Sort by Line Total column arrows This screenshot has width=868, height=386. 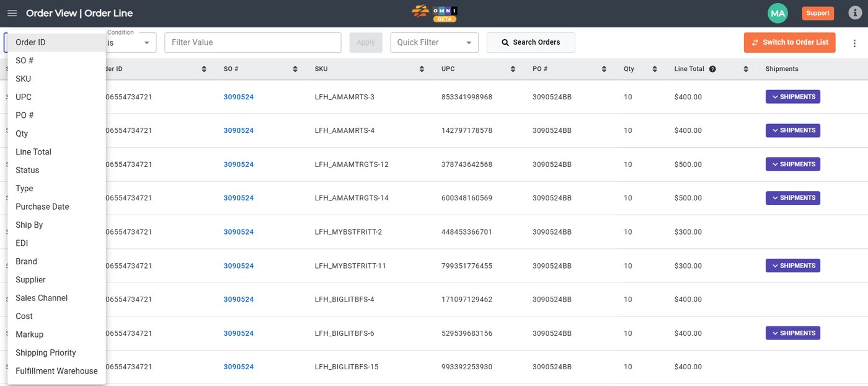pos(746,69)
